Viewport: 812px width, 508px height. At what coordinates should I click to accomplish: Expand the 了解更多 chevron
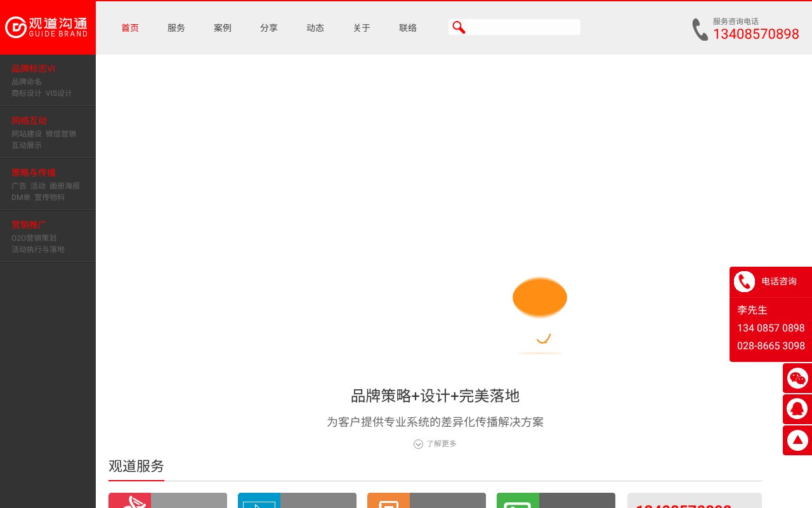click(x=419, y=444)
